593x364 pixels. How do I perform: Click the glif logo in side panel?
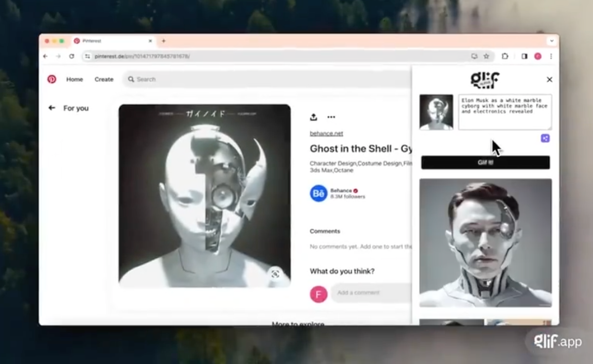point(485,80)
